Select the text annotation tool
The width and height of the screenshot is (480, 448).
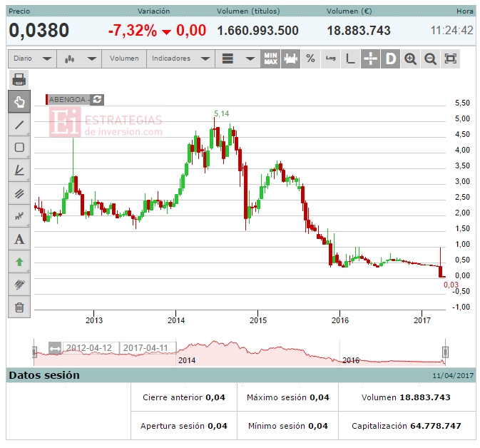tap(19, 239)
